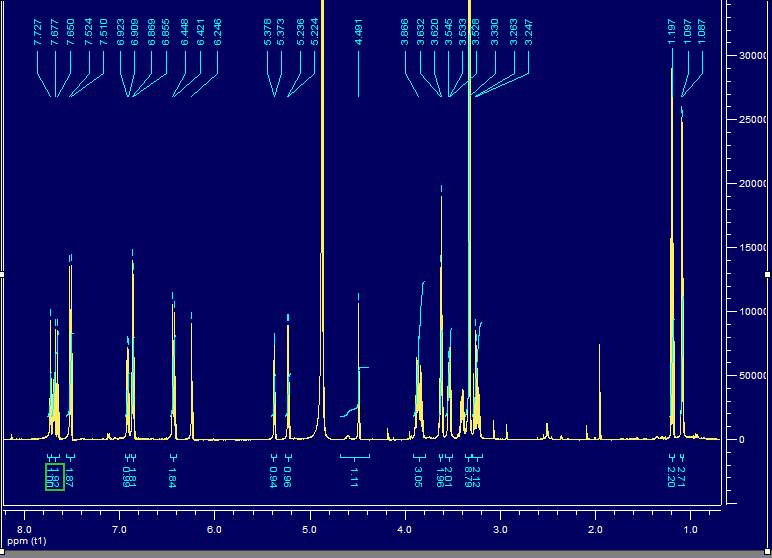Select the 6.246 peak label
772x558 pixels.
click(x=217, y=33)
